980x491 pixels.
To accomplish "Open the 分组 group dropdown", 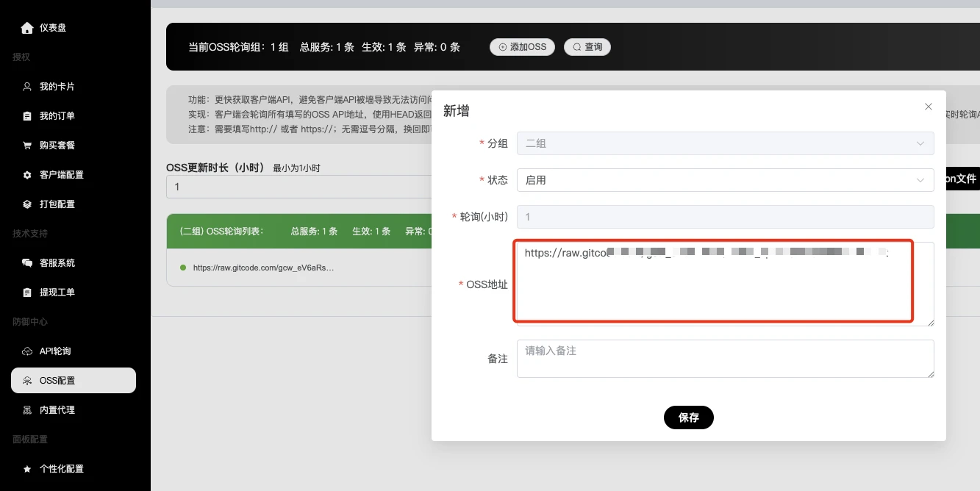I will point(726,143).
